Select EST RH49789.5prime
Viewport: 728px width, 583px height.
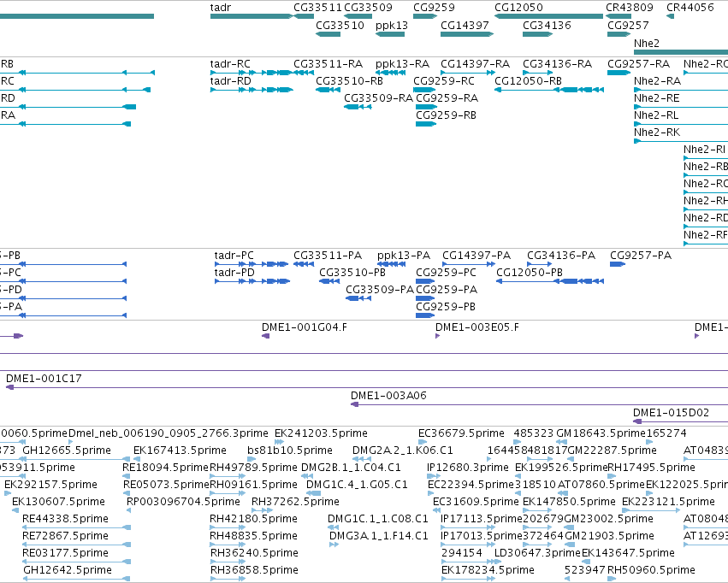(228, 477)
